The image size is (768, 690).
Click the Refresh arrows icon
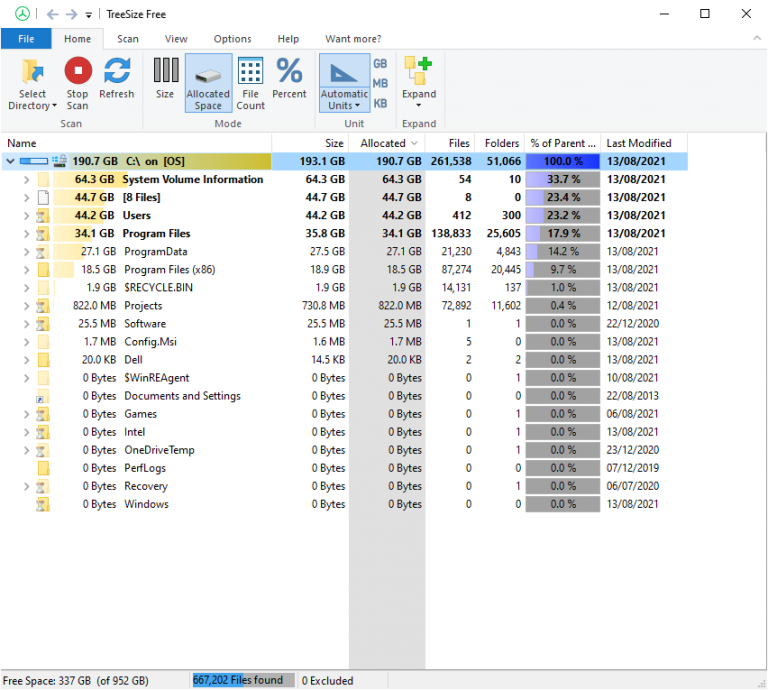(117, 71)
